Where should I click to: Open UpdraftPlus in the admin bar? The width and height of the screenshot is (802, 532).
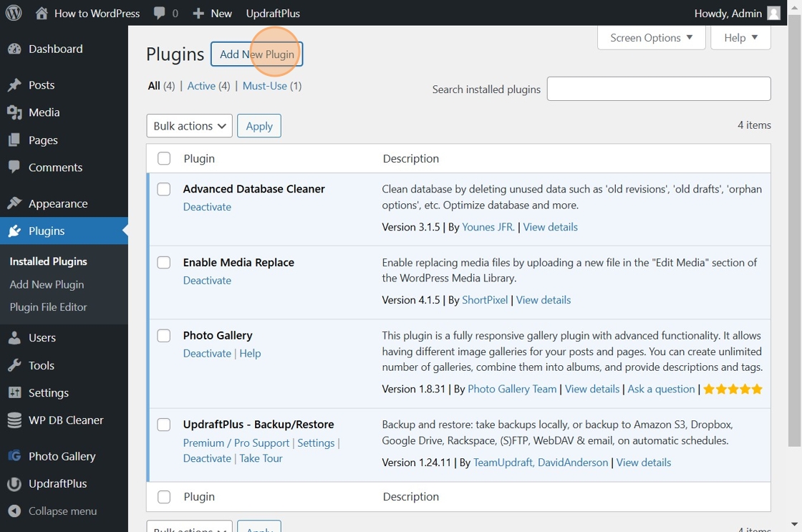click(x=273, y=14)
